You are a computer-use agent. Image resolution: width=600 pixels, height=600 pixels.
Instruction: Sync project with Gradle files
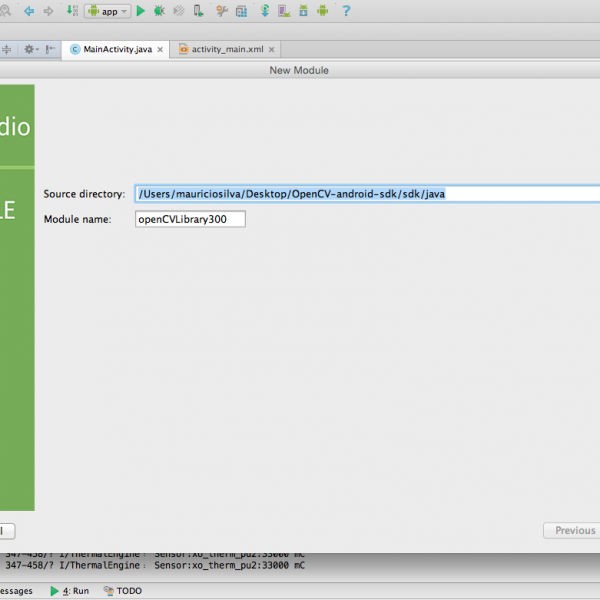tap(265, 11)
